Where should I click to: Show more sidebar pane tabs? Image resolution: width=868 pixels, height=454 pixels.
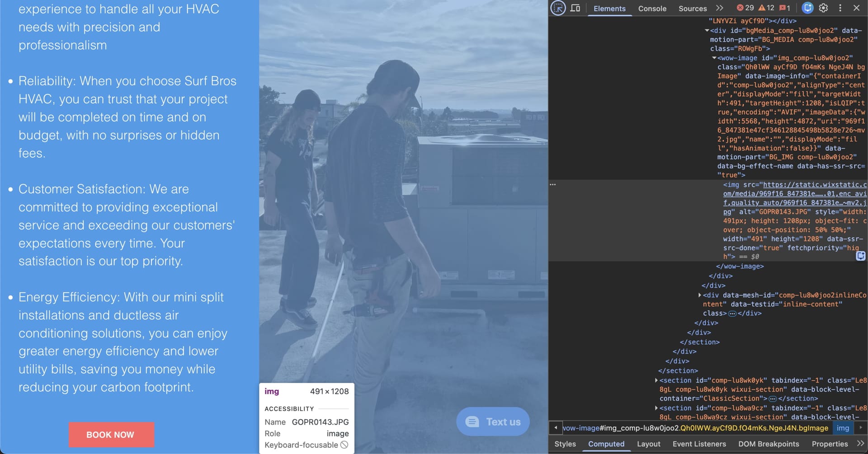[x=860, y=444]
